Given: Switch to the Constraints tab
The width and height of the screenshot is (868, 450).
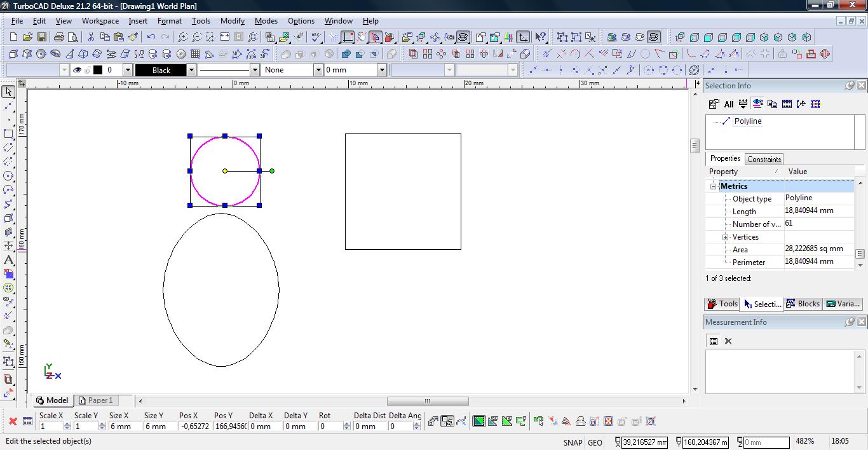Looking at the screenshot, I should [764, 159].
